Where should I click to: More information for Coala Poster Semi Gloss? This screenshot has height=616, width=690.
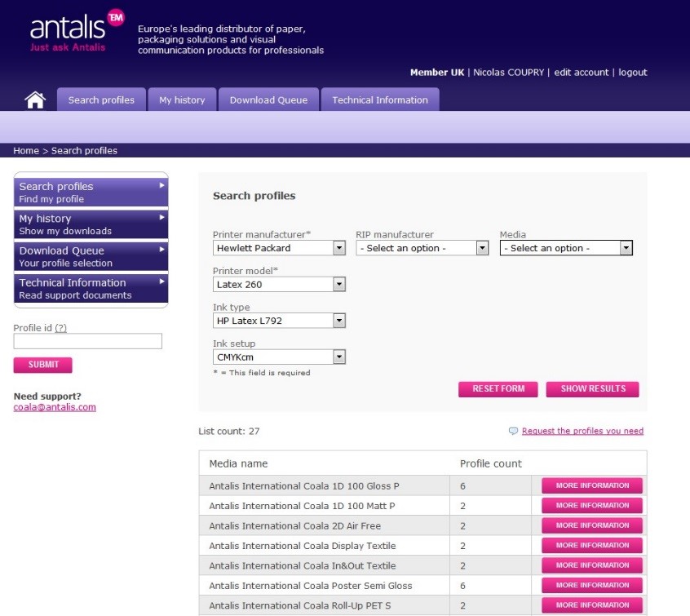[592, 585]
